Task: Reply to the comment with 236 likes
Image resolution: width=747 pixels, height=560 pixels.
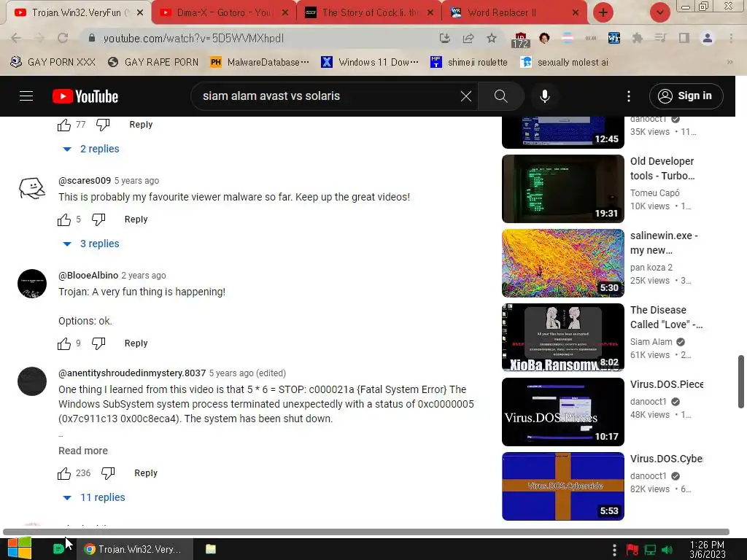Action: 146,473
